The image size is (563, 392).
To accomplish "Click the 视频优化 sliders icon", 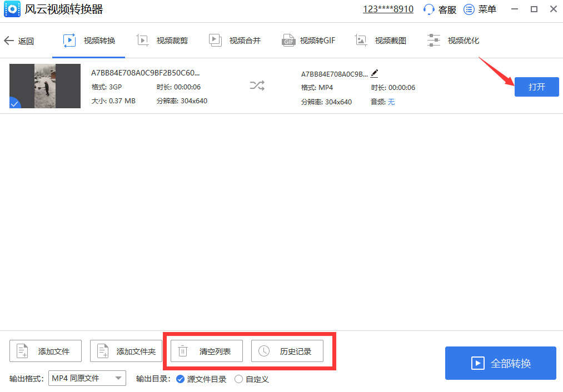I will (x=434, y=40).
